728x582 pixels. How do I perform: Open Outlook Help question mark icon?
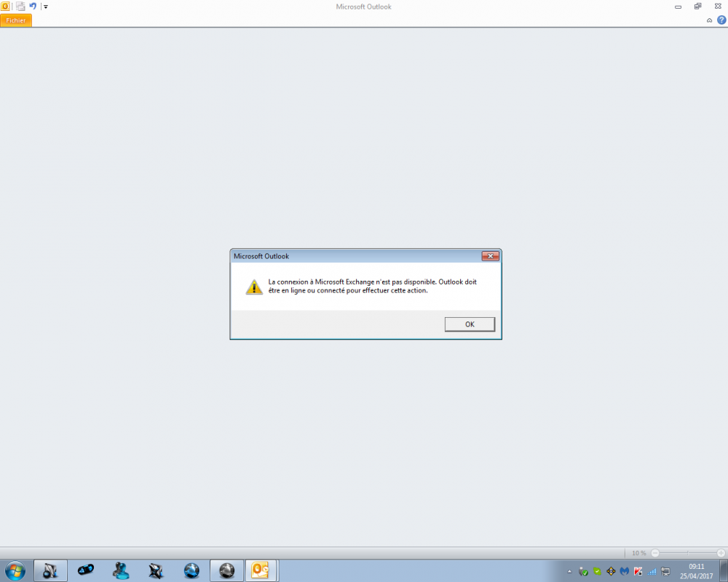[x=721, y=20]
